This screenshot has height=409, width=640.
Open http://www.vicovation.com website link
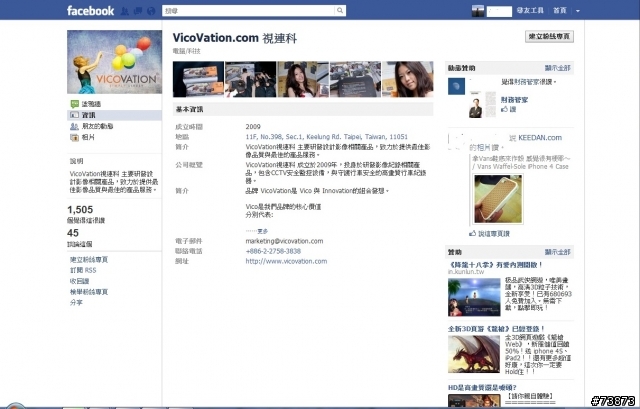click(x=286, y=261)
